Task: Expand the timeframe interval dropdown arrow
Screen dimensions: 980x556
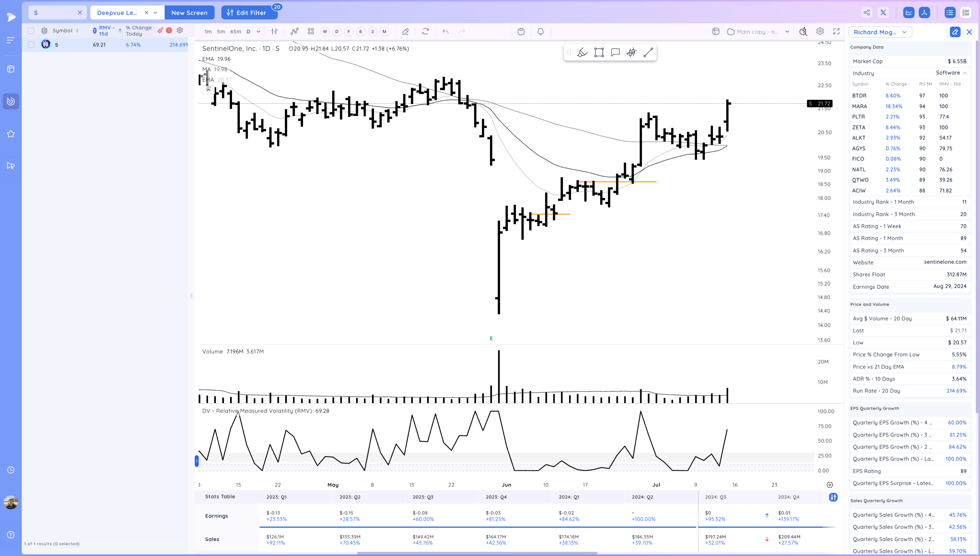Action: coord(258,32)
